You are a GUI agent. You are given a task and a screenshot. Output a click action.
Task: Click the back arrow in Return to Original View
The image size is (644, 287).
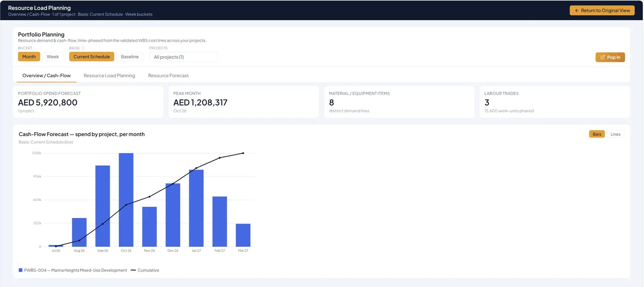(577, 10)
